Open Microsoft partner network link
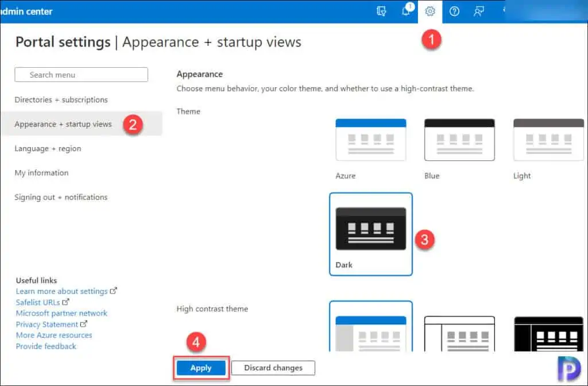Screen dimensions: 588x386 point(61,313)
